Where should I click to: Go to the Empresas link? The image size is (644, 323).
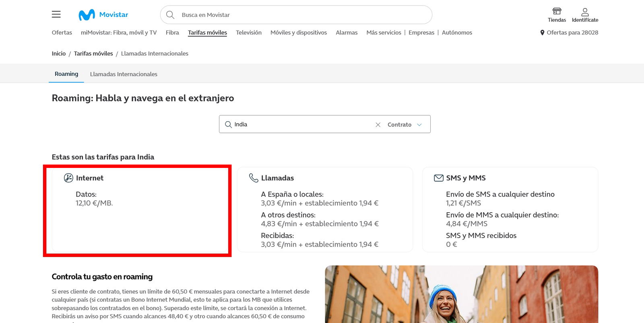[x=421, y=33]
